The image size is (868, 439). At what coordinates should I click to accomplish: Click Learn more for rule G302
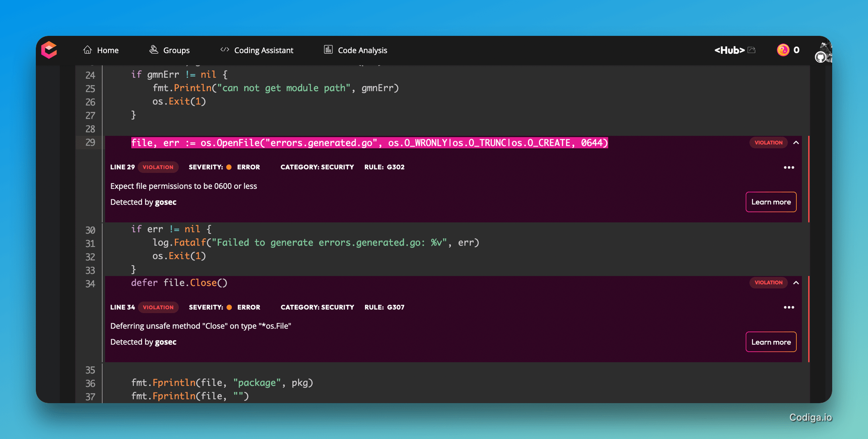pyautogui.click(x=770, y=202)
